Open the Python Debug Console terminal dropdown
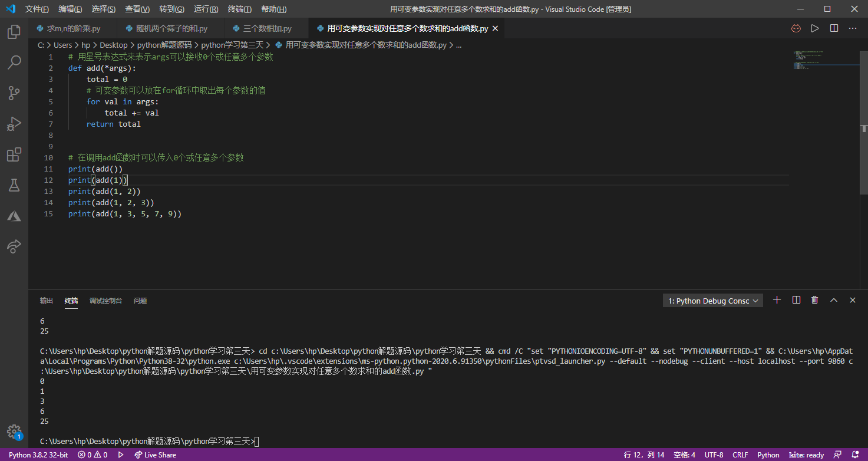Image resolution: width=868 pixels, height=461 pixels. click(x=713, y=301)
